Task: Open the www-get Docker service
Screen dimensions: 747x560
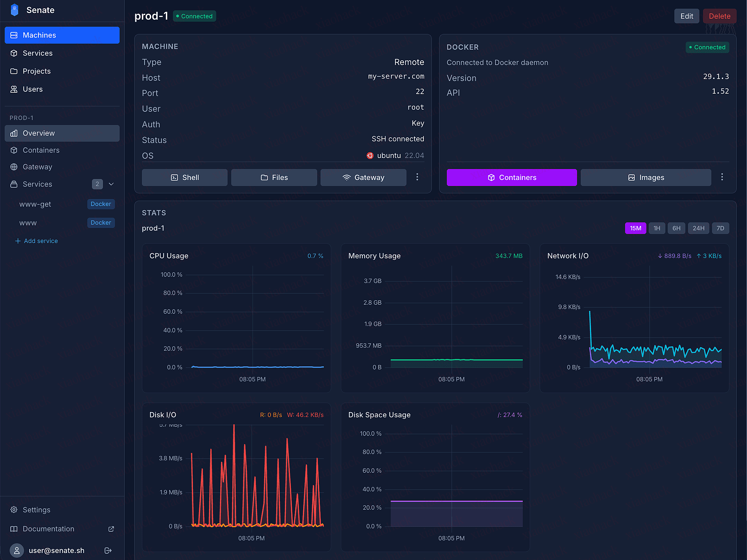Action: pos(35,204)
